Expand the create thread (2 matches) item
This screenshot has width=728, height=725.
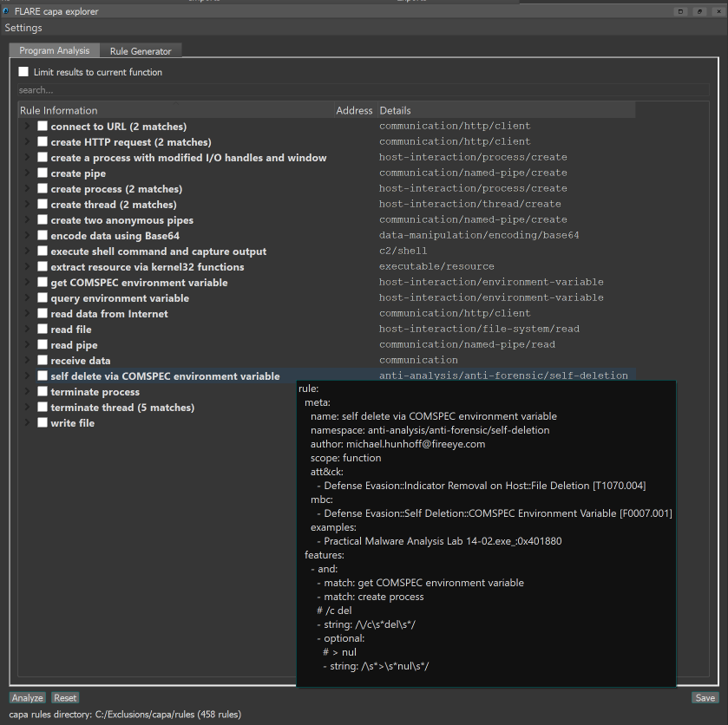[x=28, y=205]
